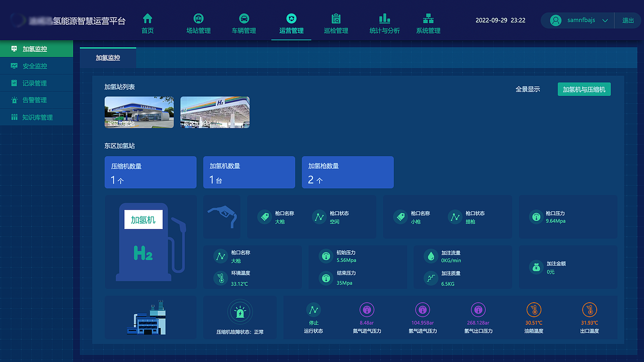
Task: Open 车辆管理 vehicle management icon
Action: [x=244, y=19]
